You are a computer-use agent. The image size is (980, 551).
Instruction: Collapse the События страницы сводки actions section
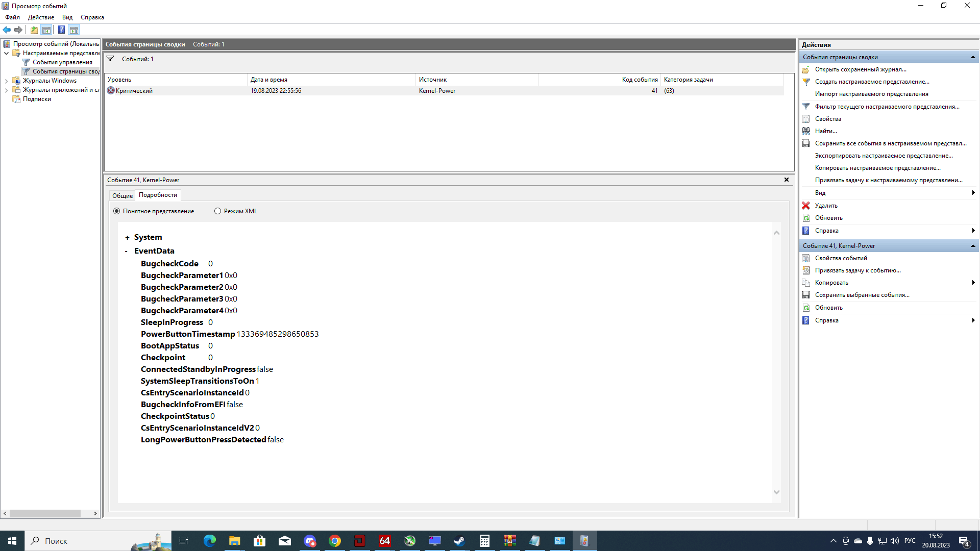coord(973,57)
